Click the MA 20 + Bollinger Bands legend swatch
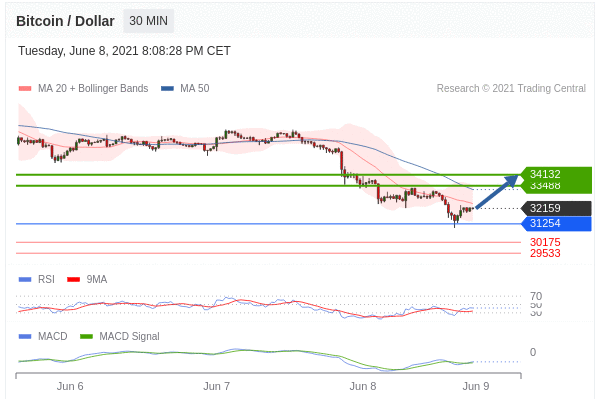The width and height of the screenshot is (595, 399). (25, 88)
